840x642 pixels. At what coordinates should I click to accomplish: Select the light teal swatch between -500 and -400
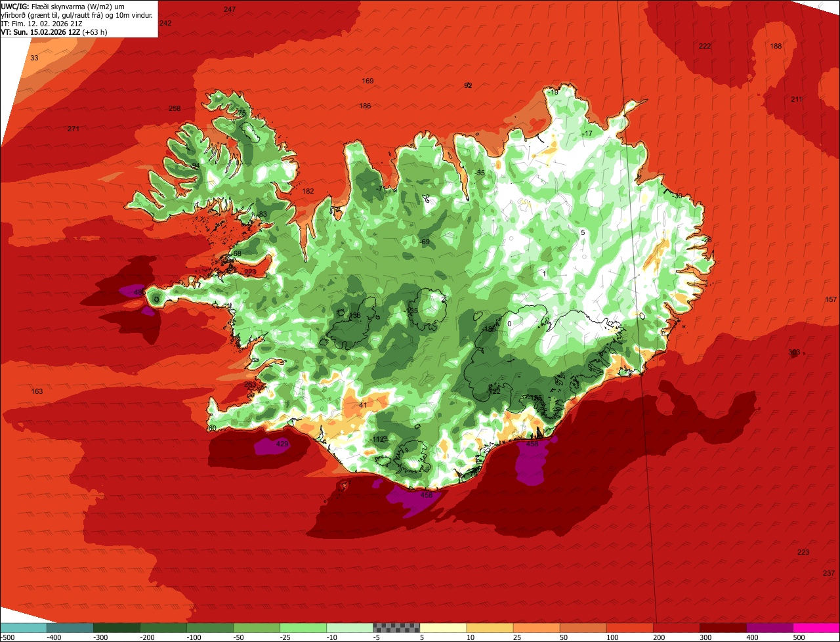(x=24, y=628)
